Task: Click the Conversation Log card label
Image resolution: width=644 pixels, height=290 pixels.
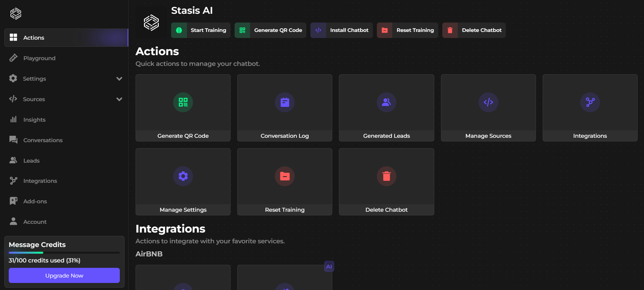Action: [285, 136]
